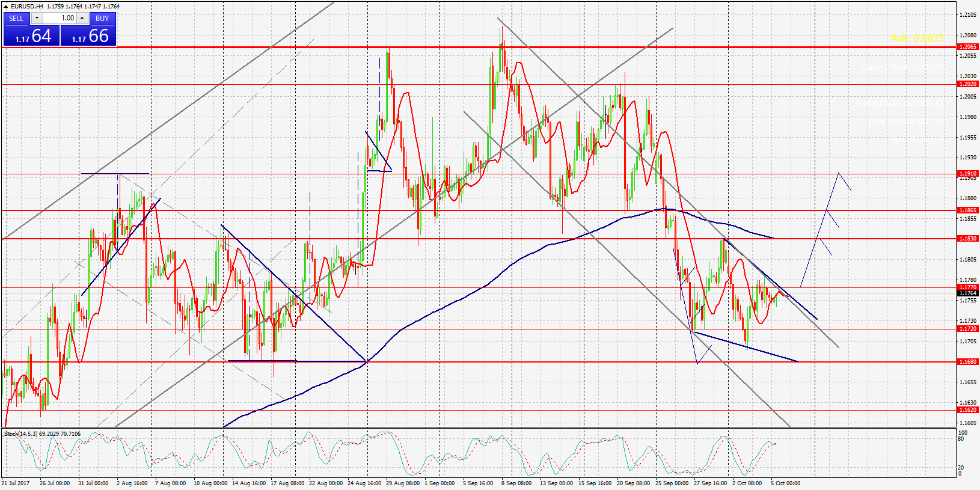Select the 1.1910 price level tag
Viewport: 980px width, 490px height.
pos(967,173)
